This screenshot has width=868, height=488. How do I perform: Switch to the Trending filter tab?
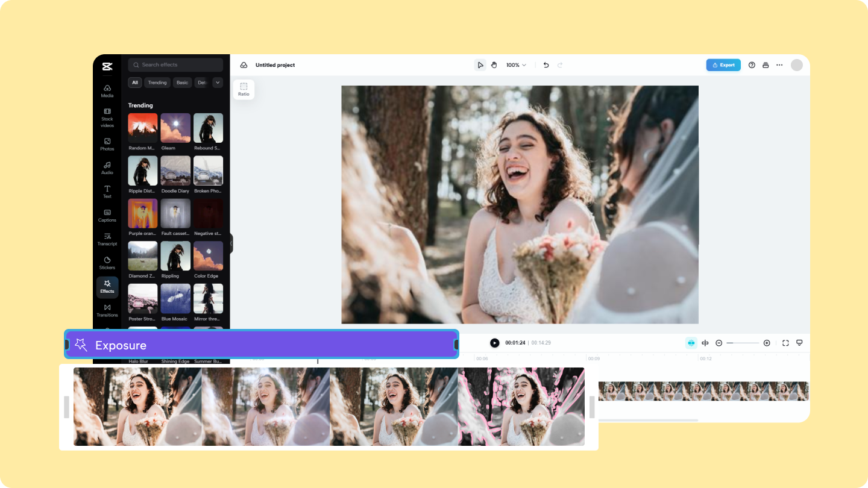pos(157,83)
